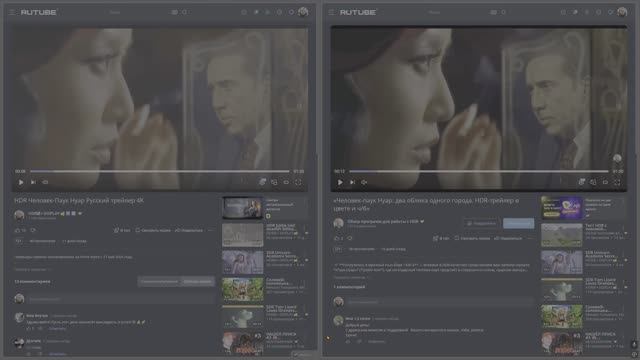640x360 pixels.
Task: Open the three-dot more menu under the right video
Action: pyautogui.click(x=529, y=238)
